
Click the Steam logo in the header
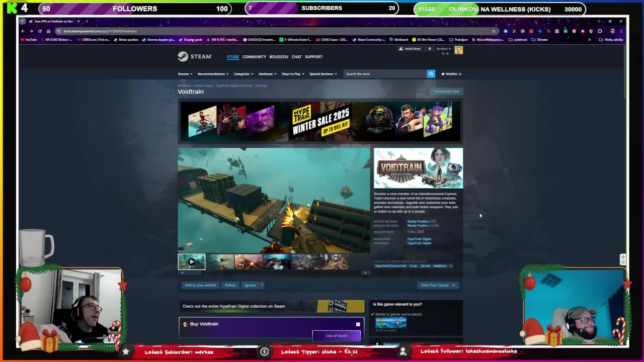pyautogui.click(x=195, y=57)
